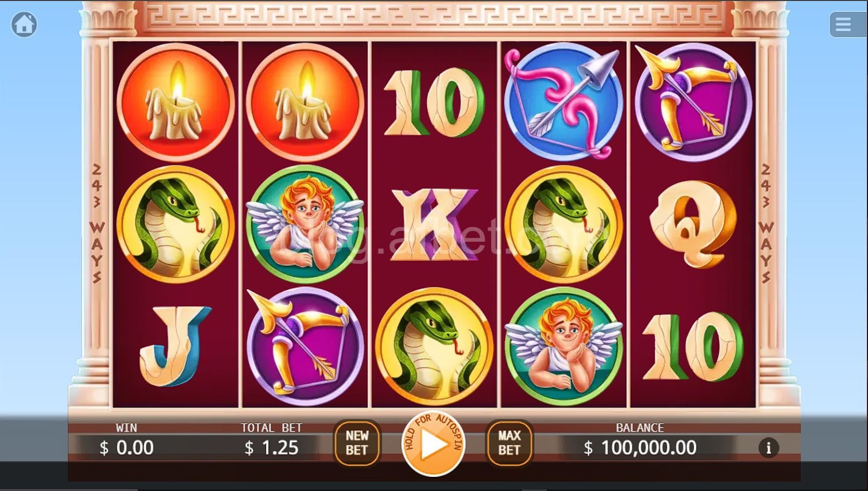
Task: Click the win amount $0.00
Action: pos(126,448)
